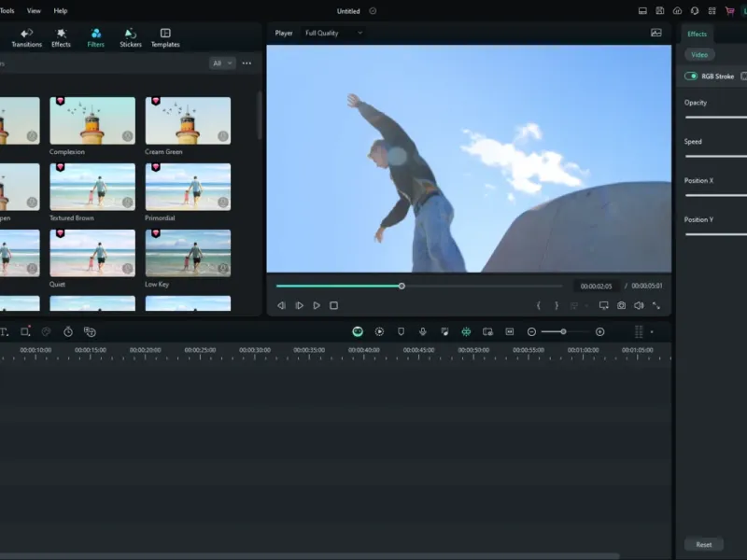Expand the All filter dropdown
The image size is (747, 560).
(222, 63)
